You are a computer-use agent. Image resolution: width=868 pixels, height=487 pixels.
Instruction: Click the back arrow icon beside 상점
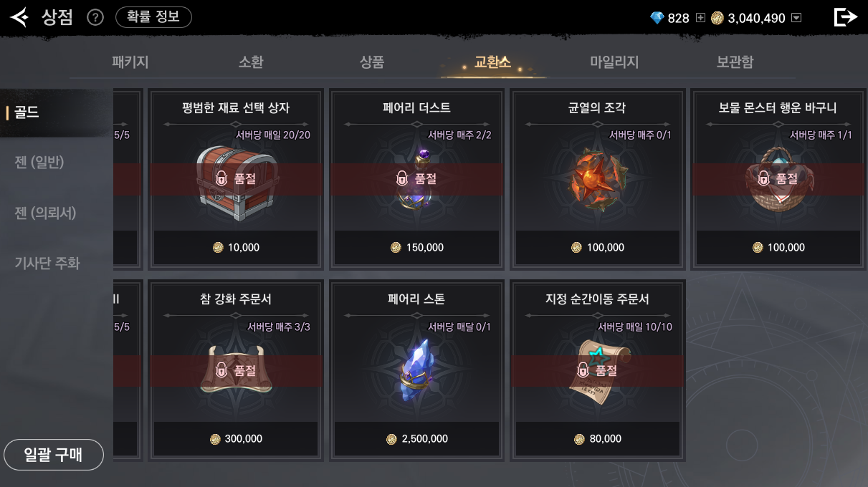(19, 16)
